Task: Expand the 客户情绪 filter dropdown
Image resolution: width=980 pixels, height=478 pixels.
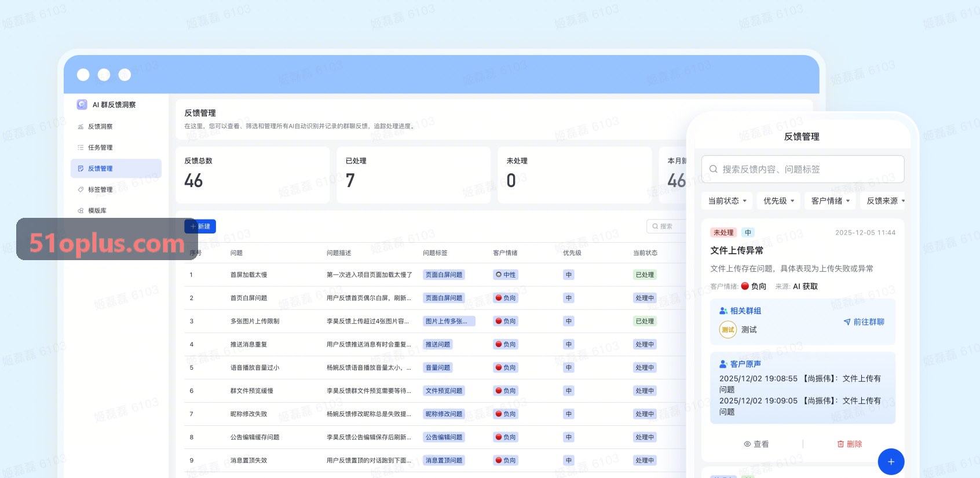Action: pos(831,201)
